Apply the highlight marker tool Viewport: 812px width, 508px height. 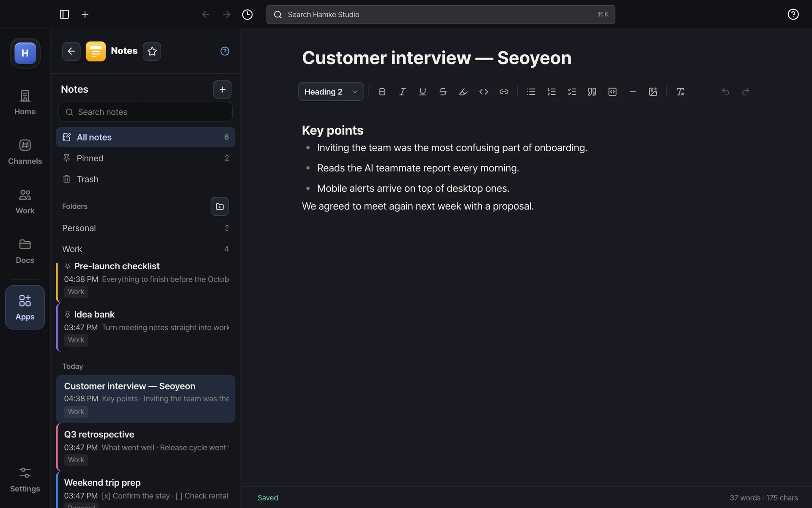(x=463, y=92)
